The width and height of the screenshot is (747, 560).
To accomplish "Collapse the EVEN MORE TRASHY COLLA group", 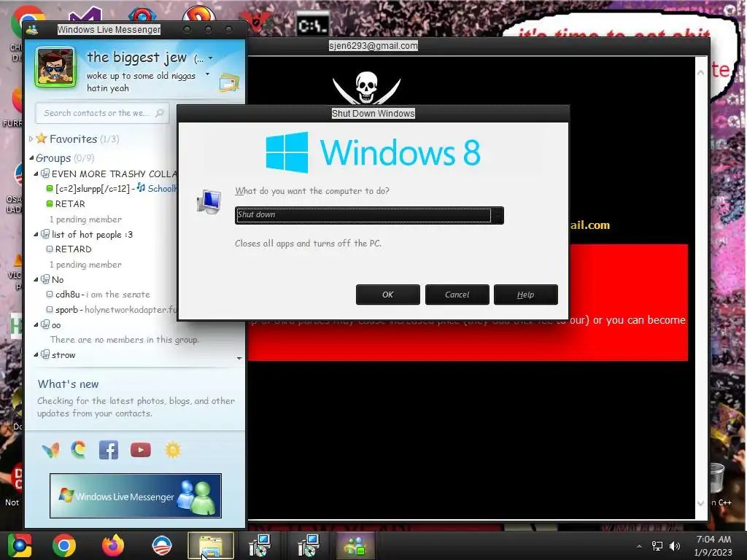I will [36, 174].
